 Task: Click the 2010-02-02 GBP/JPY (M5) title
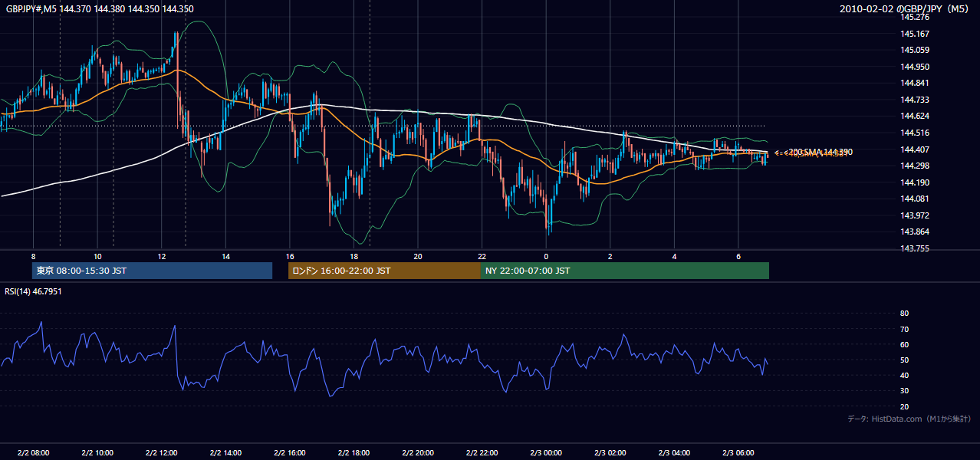[x=905, y=9]
